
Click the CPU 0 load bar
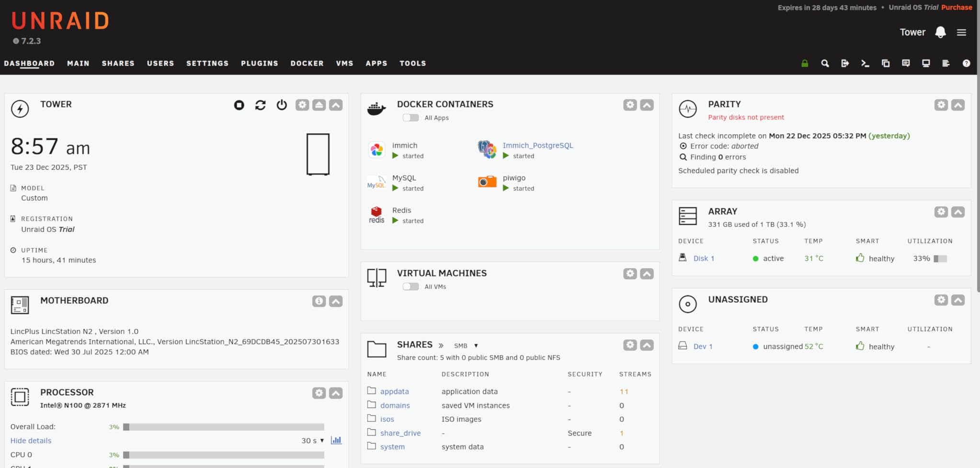[x=224, y=455]
